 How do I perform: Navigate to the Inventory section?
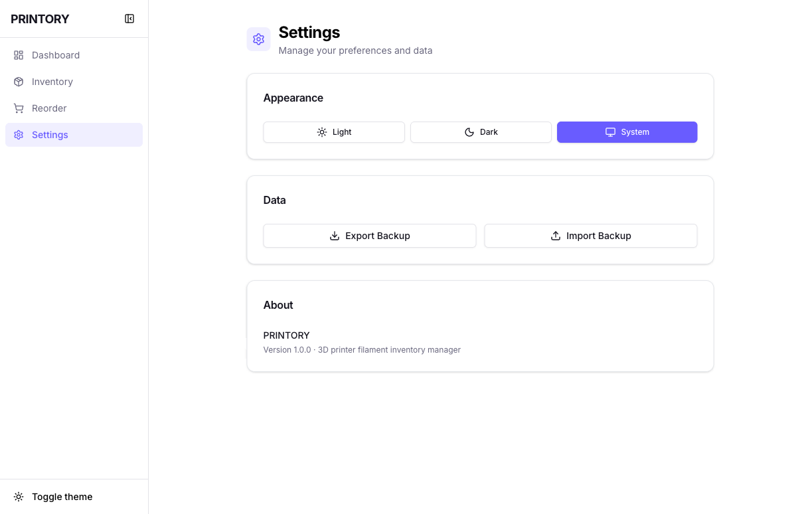click(x=52, y=82)
